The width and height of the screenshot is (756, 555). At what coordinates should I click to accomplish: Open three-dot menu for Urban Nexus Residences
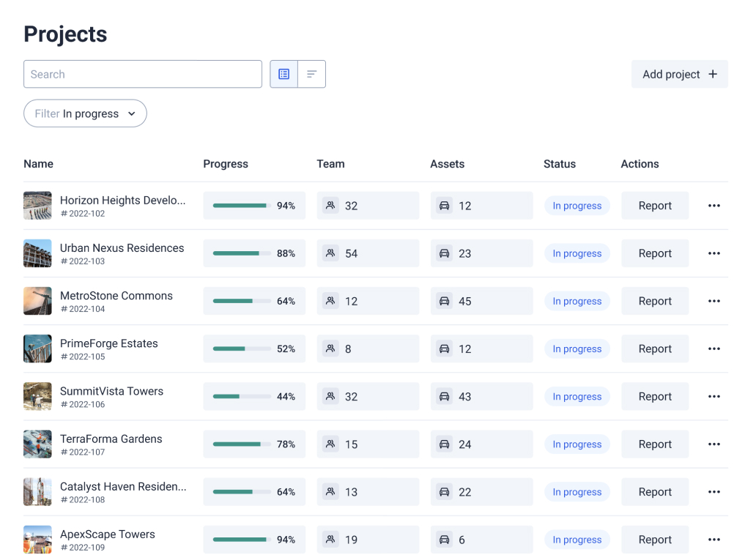coord(714,253)
